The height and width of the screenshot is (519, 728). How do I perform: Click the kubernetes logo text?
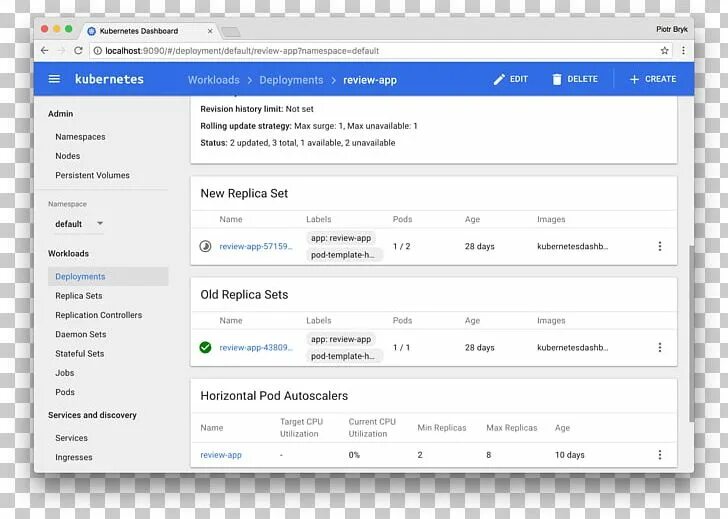(x=109, y=79)
